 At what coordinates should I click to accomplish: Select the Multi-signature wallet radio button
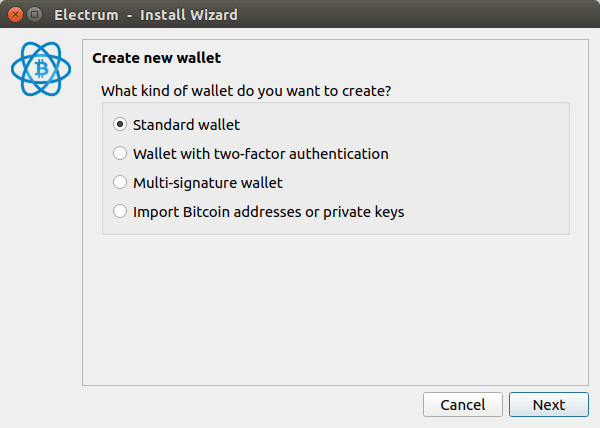[x=120, y=183]
